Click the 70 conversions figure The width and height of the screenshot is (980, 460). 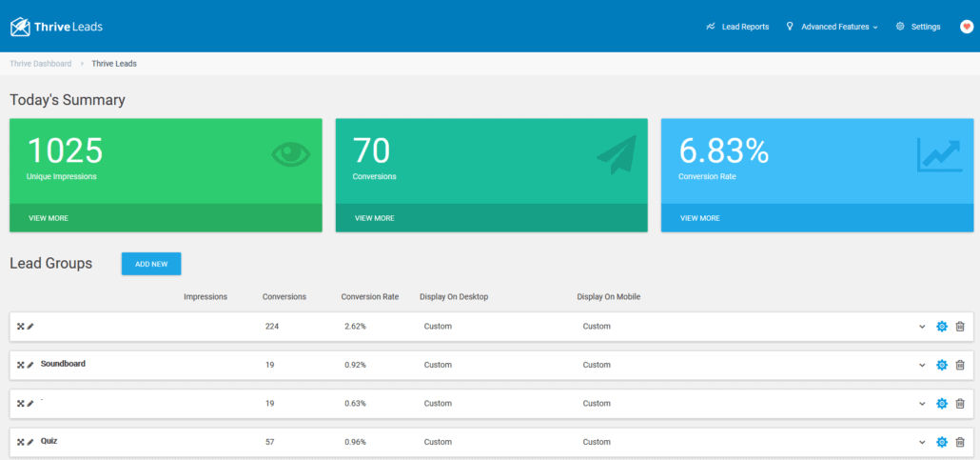[371, 150]
